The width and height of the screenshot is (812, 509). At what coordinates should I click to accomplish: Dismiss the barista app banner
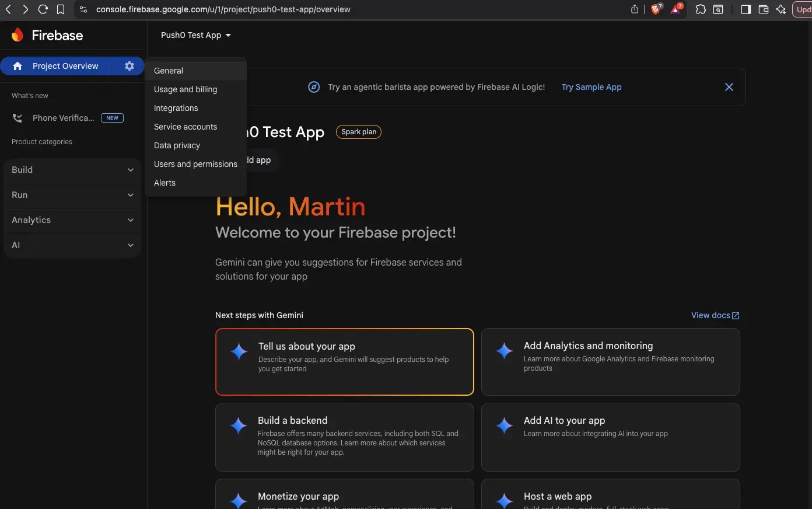pyautogui.click(x=729, y=86)
